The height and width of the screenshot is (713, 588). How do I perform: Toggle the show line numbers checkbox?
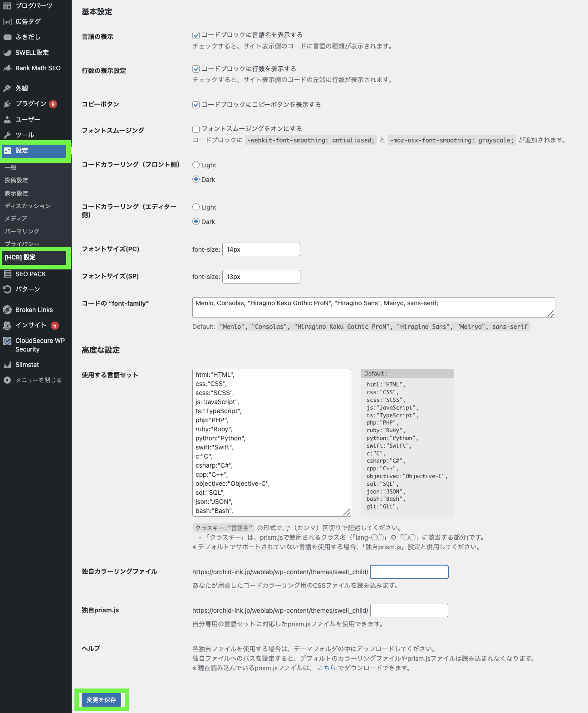196,69
